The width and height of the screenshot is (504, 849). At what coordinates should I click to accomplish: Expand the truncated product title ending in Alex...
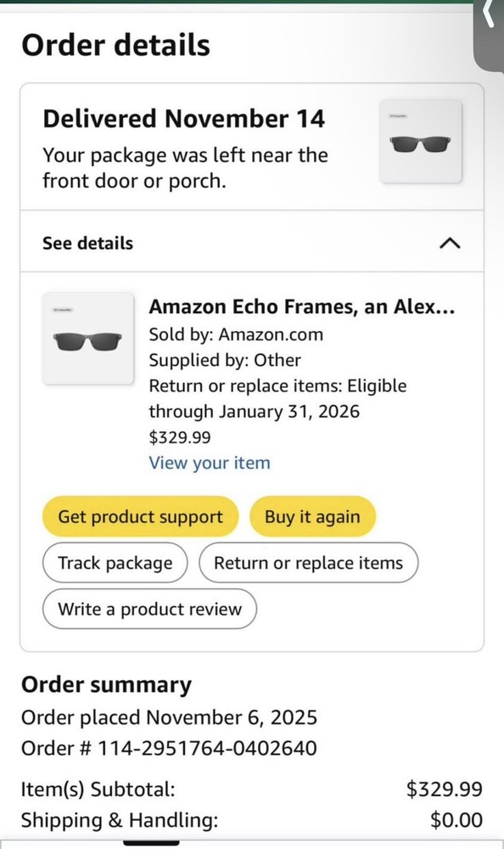pyautogui.click(x=302, y=306)
